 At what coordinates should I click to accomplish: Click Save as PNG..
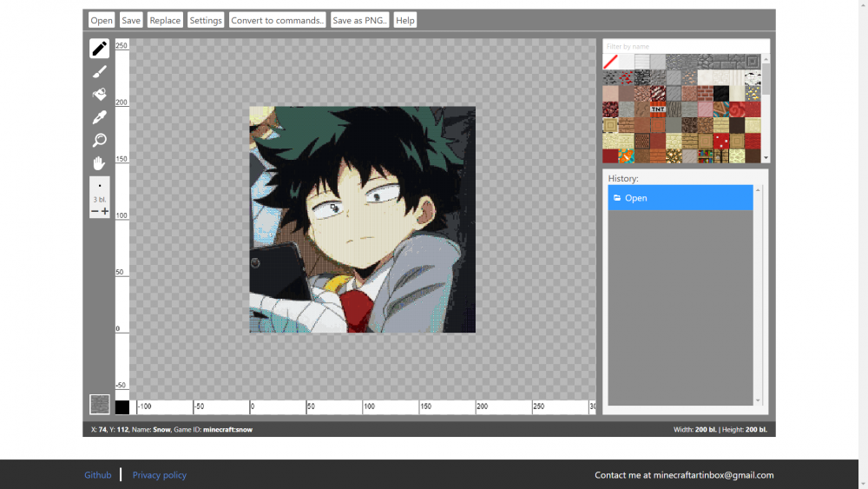pyautogui.click(x=360, y=20)
